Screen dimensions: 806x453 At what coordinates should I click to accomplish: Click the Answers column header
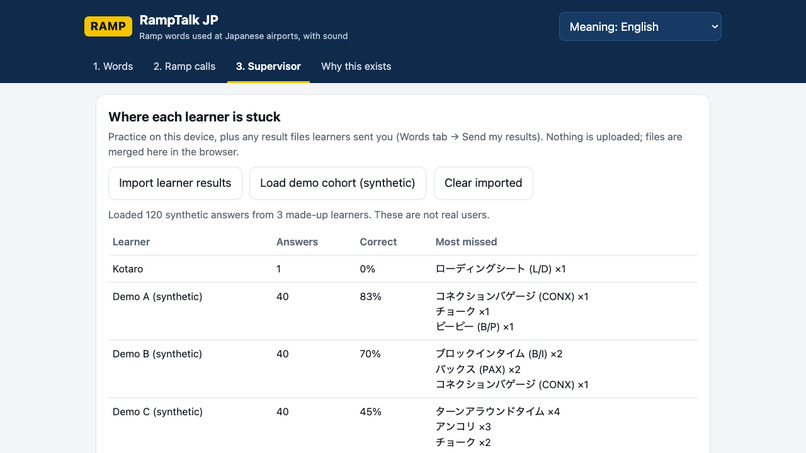click(297, 242)
